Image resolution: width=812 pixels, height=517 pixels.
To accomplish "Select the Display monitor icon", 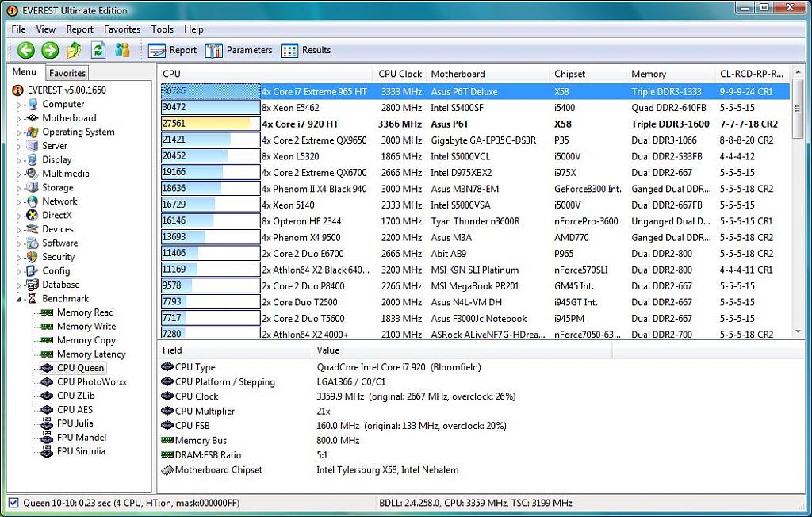I will click(x=33, y=159).
